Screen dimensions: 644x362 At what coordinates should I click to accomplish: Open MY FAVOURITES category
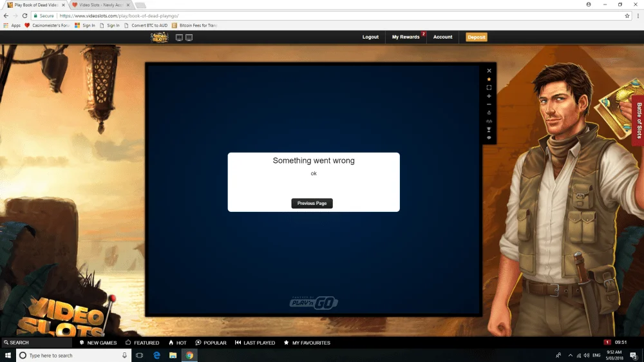pos(307,343)
